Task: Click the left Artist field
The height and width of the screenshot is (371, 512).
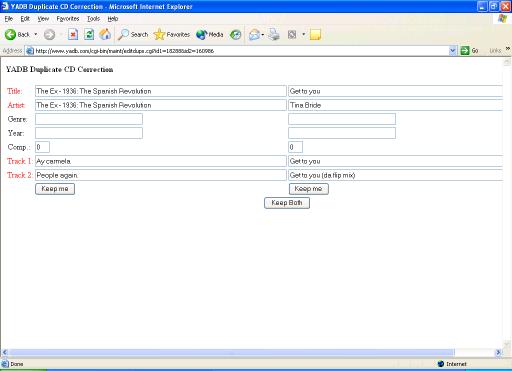Action: tap(161, 105)
